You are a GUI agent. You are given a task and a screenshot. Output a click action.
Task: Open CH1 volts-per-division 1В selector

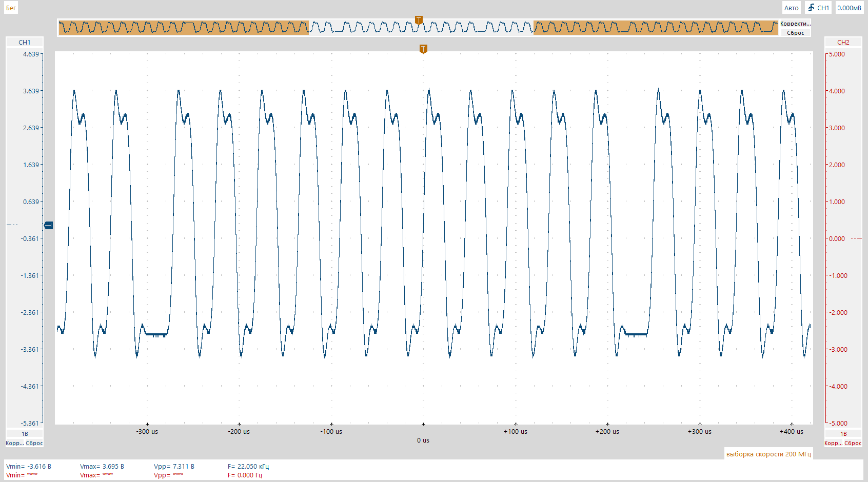(x=25, y=434)
